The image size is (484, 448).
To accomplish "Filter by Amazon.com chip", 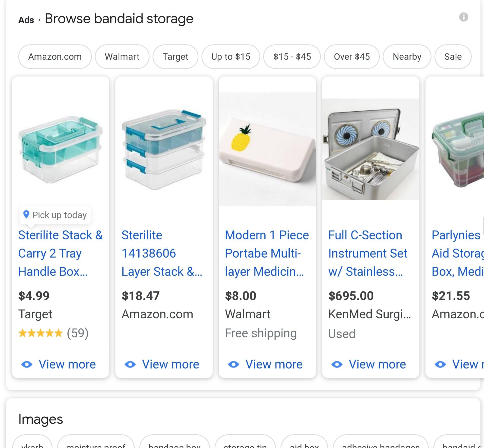I will [x=55, y=57].
